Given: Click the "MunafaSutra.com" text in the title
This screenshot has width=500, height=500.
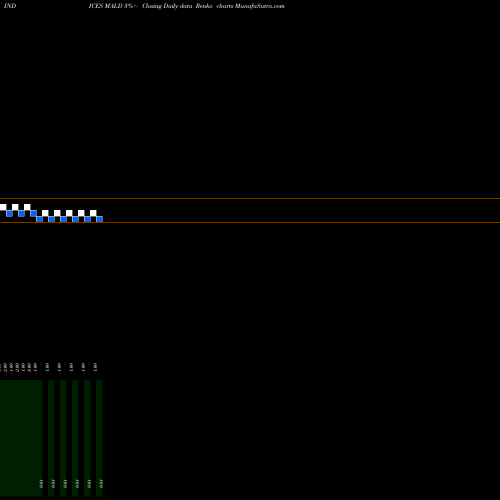Looking at the screenshot, I should click(260, 6).
